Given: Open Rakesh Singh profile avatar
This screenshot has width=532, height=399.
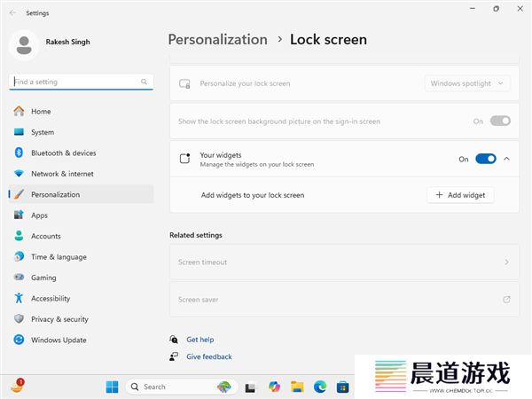Looking at the screenshot, I should click(x=24, y=45).
